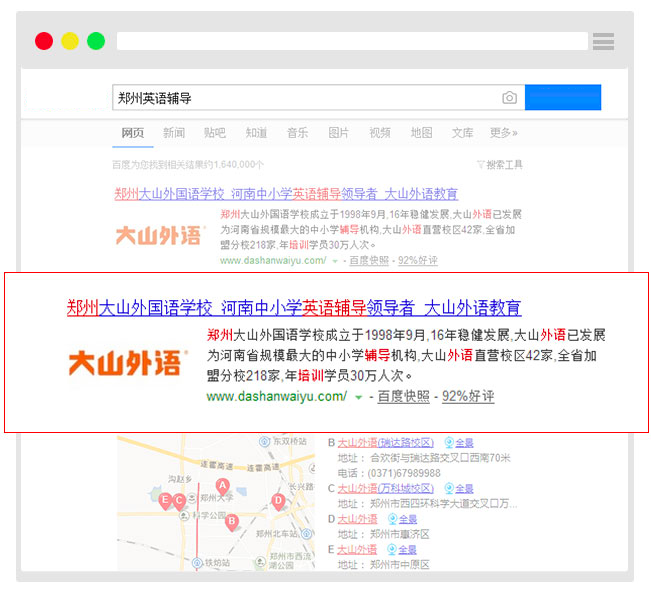The width and height of the screenshot is (651, 592).
Task: Switch to the 新闻 tab
Action: point(174,133)
